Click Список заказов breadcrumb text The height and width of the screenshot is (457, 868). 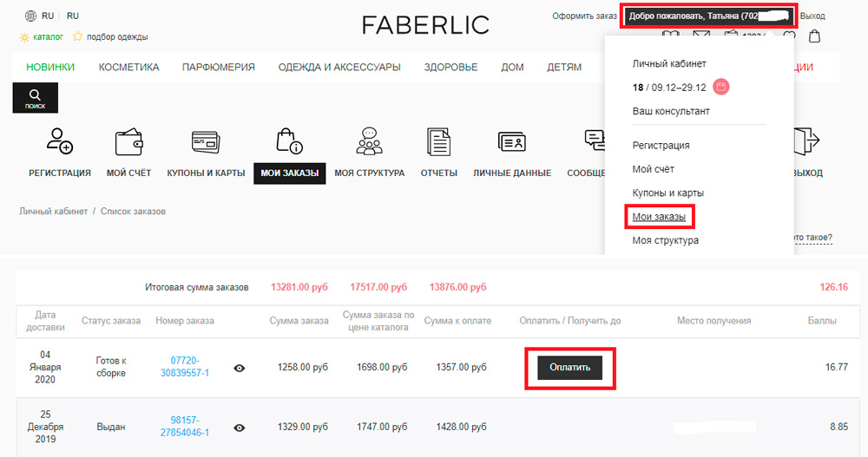click(x=133, y=212)
